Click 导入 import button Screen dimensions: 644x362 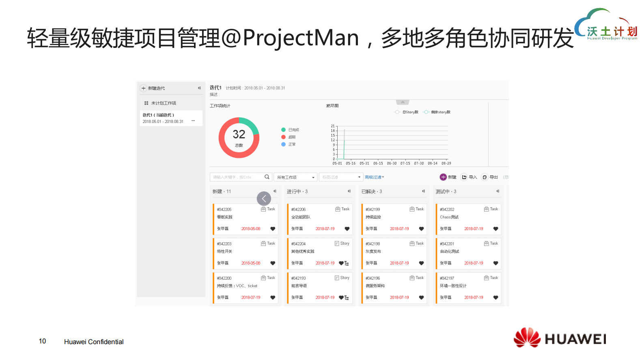click(469, 177)
